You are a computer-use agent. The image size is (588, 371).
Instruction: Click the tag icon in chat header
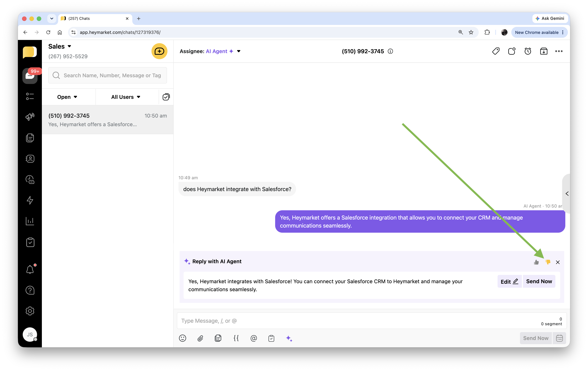click(496, 51)
